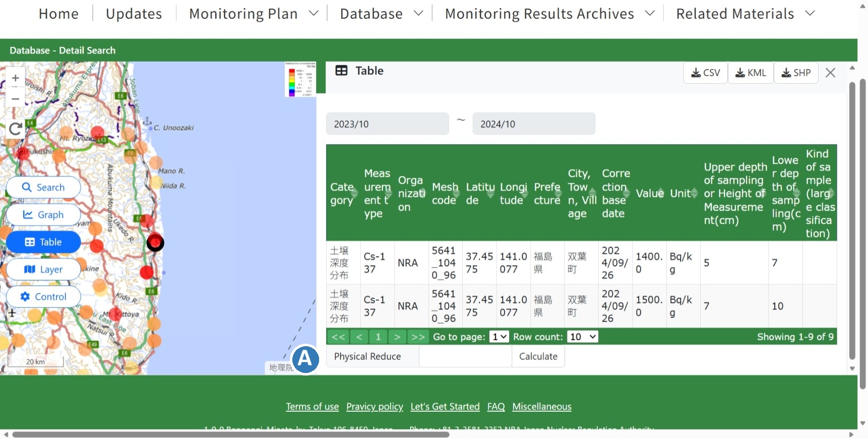
Task: Close the Table panel
Action: click(831, 73)
